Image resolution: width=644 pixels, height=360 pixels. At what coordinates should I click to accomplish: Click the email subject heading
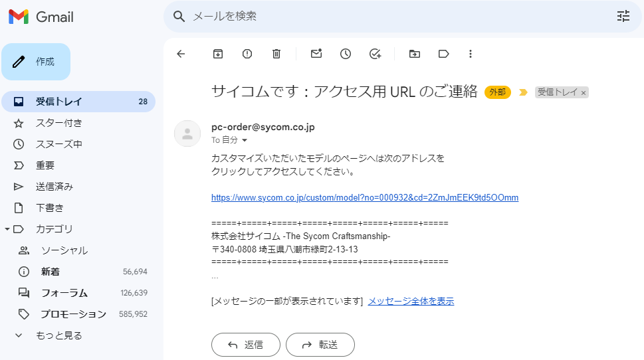tap(344, 92)
